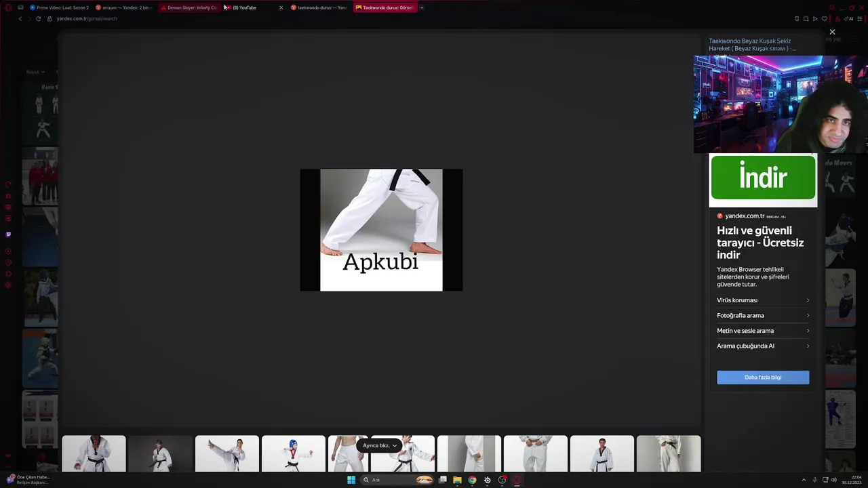Close the YouTube tab

pyautogui.click(x=281, y=7)
